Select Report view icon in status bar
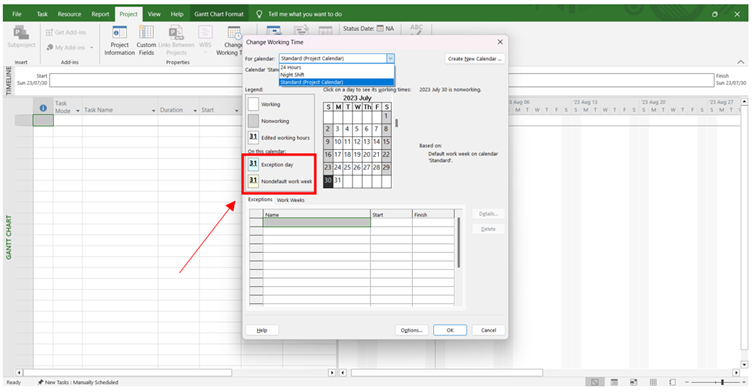This screenshot has width=752, height=392. tap(672, 382)
